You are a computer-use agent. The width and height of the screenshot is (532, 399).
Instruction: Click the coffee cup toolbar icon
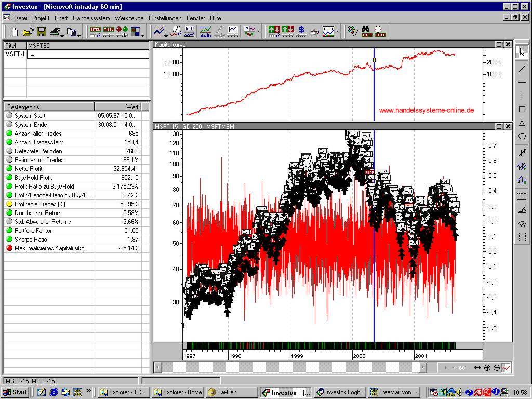click(x=314, y=32)
